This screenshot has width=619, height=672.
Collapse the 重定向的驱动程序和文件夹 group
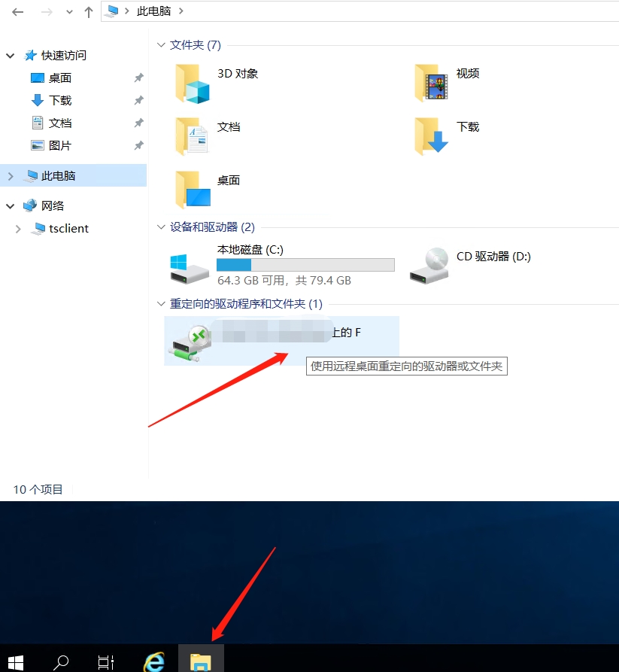pos(161,304)
